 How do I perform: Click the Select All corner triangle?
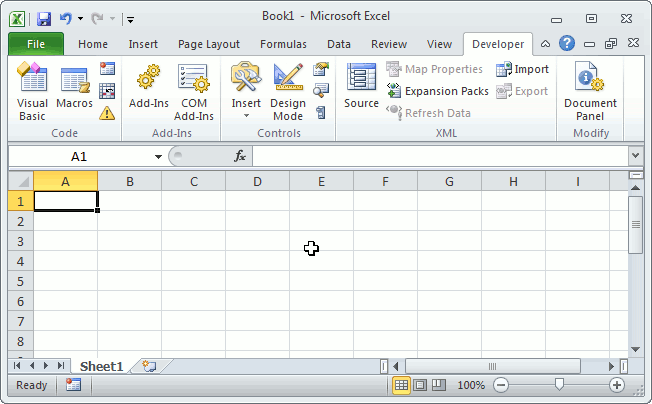pyautogui.click(x=21, y=181)
